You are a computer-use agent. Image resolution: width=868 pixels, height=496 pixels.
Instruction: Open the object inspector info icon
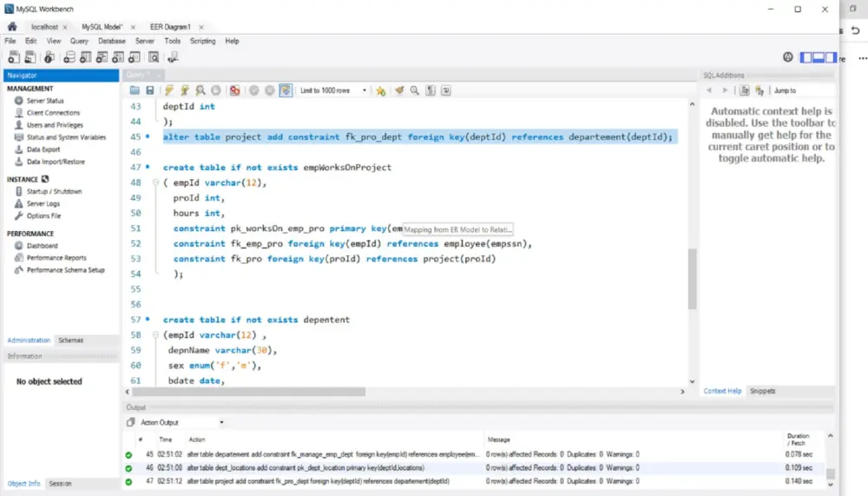49,57
